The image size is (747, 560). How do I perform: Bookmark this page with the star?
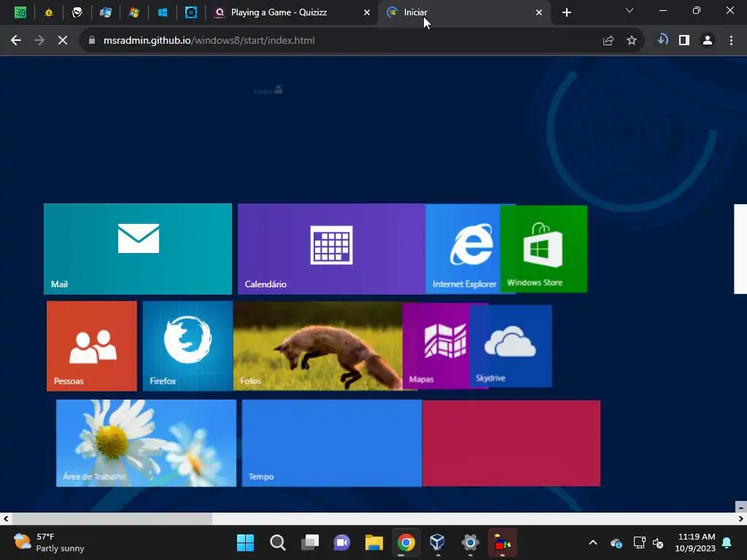point(632,41)
